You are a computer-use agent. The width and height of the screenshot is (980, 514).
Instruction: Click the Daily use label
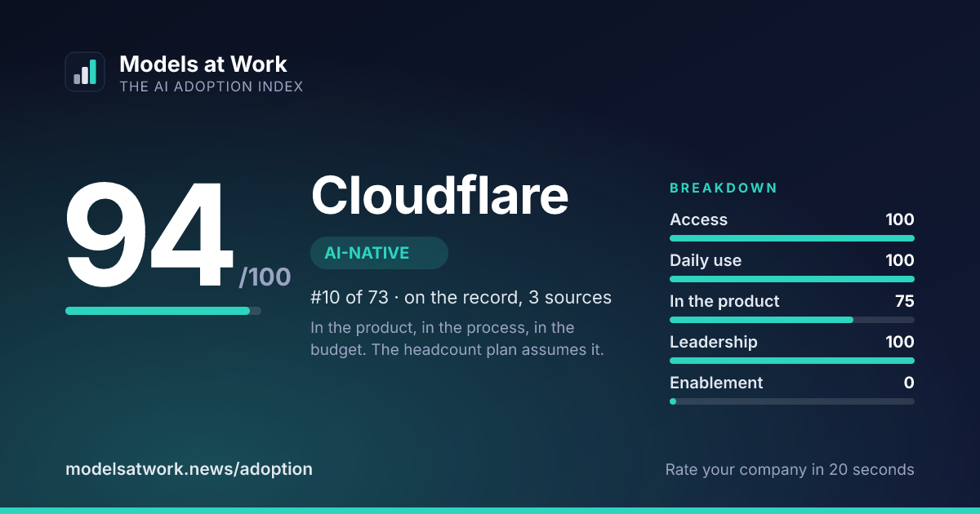click(706, 260)
